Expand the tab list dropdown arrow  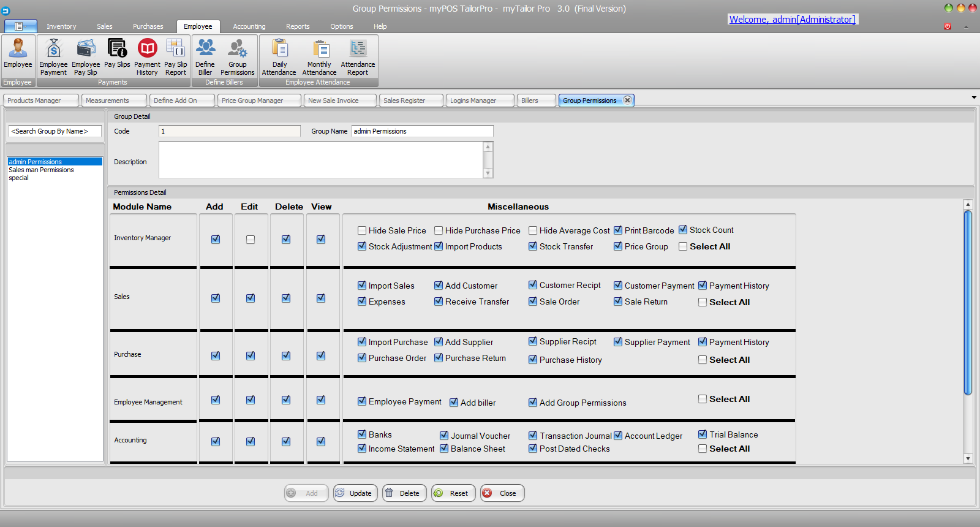[974, 97]
